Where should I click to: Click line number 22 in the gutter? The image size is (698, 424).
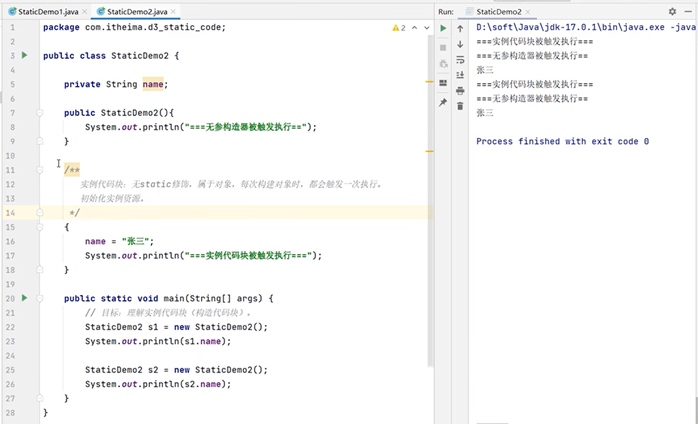(10, 327)
